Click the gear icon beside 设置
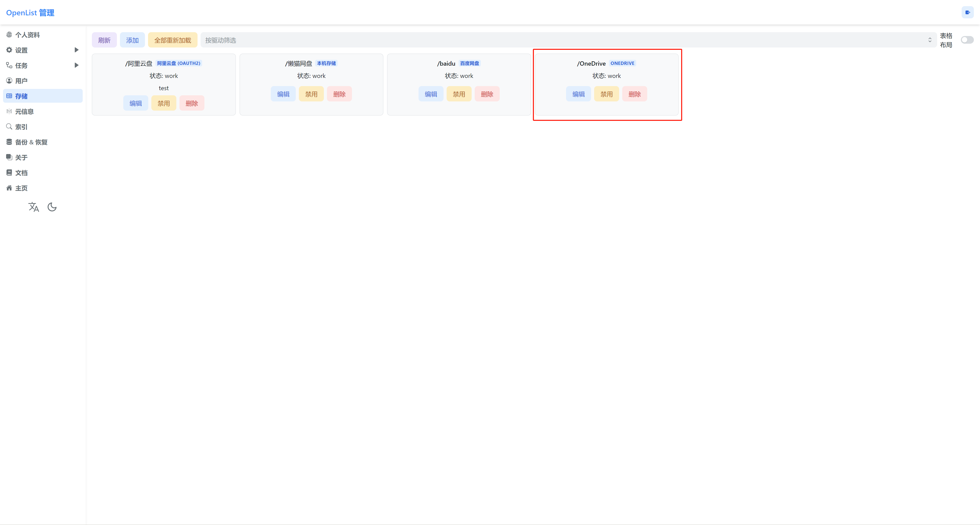980x525 pixels. point(9,50)
